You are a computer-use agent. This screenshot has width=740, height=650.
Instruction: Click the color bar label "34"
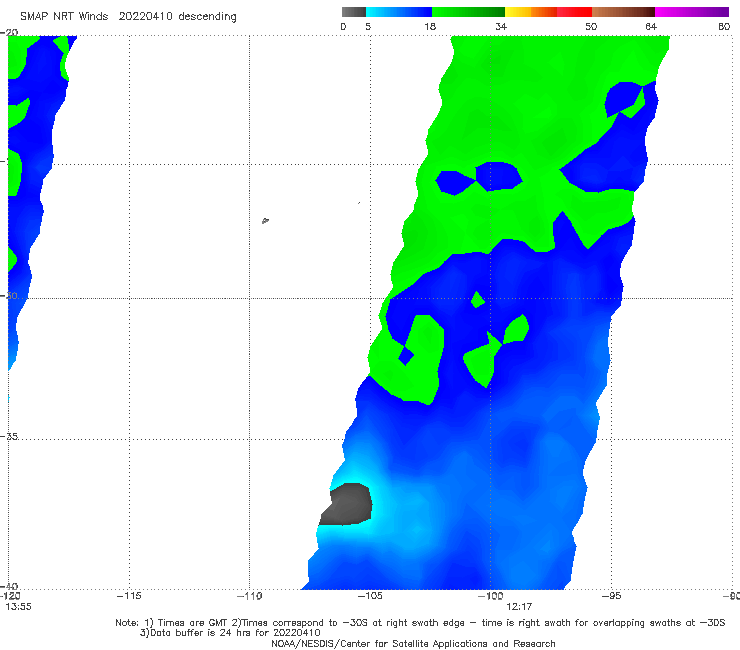click(501, 26)
